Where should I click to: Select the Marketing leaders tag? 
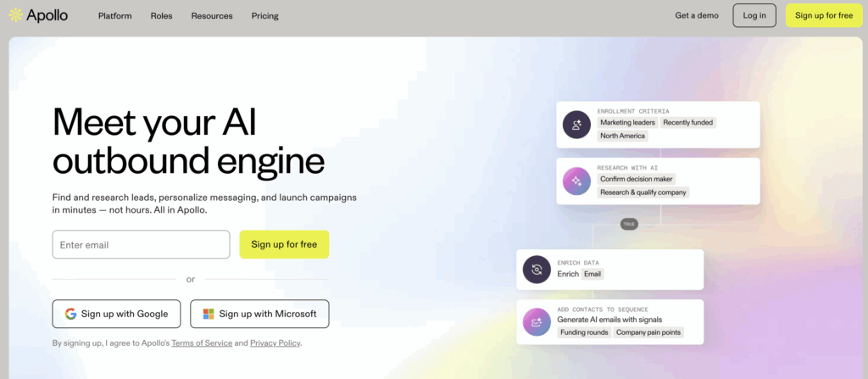pyautogui.click(x=628, y=122)
